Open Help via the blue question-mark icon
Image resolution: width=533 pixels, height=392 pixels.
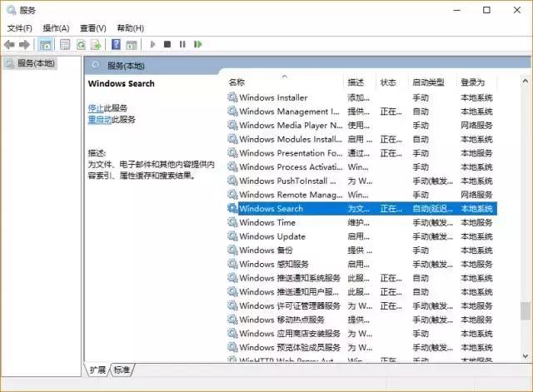tap(117, 44)
